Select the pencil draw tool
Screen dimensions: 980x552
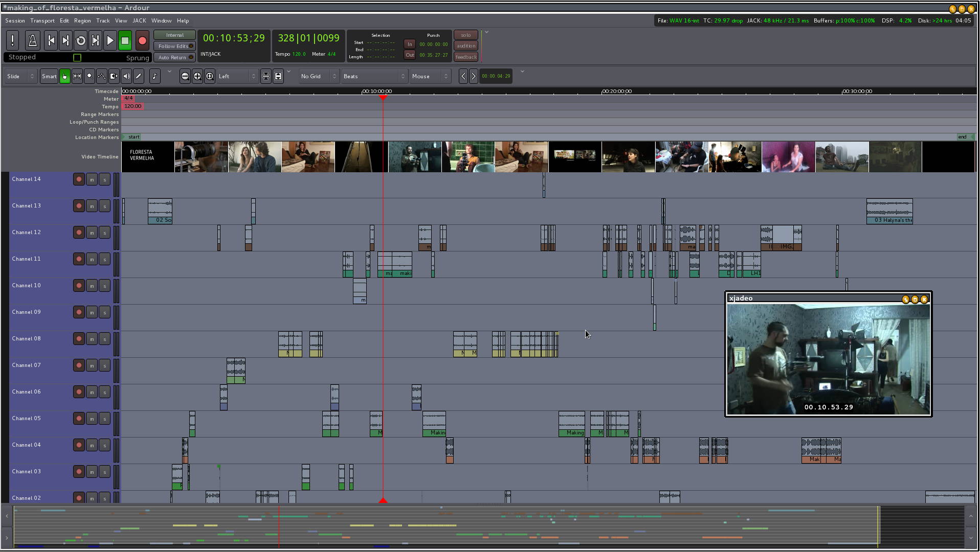pyautogui.click(x=139, y=76)
